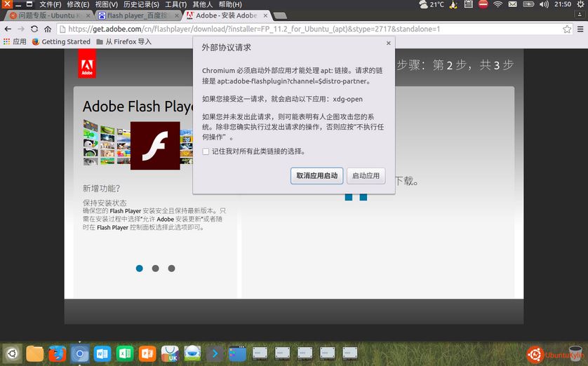588x366 pixels.
Task: Click the browser Forward arrow
Action: point(21,29)
